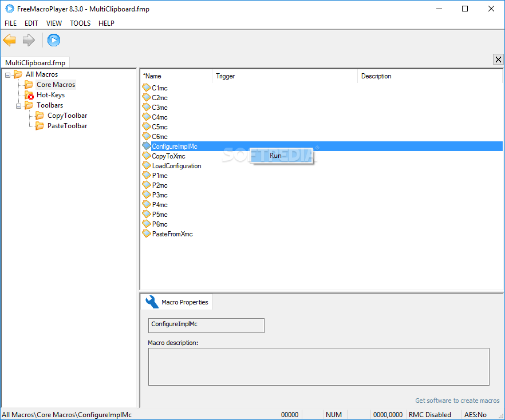This screenshot has width=505, height=420.
Task: Click the FreeMacroPlayer title bar app icon
Action: 10,9
